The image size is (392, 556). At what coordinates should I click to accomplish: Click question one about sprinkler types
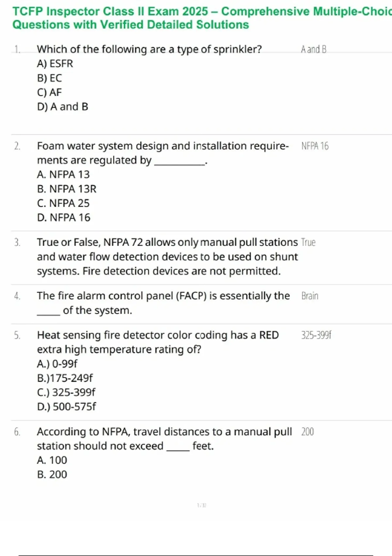point(149,49)
